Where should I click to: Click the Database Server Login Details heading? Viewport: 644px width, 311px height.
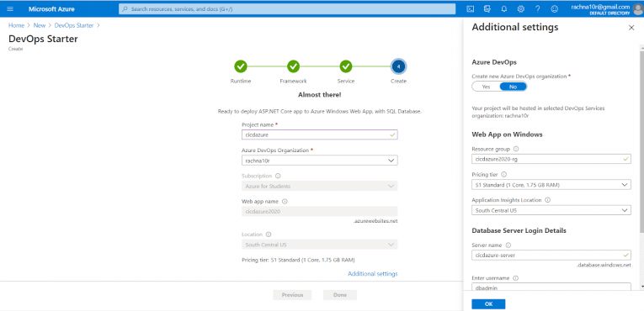point(519,230)
